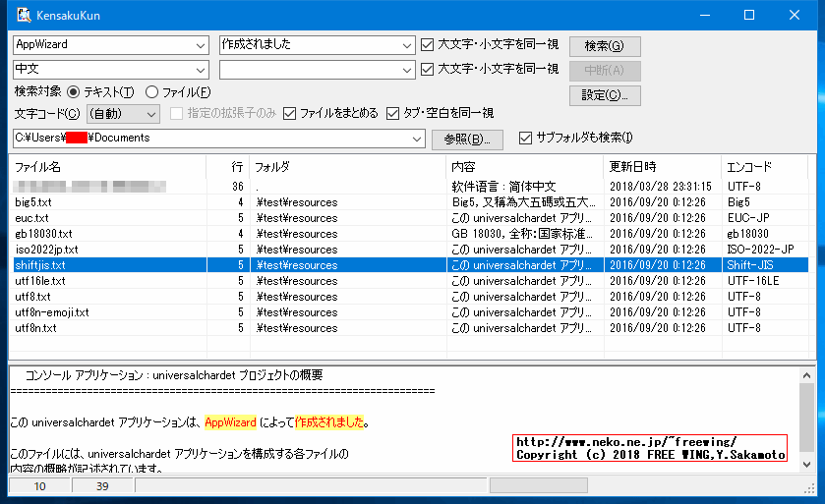Open 設定(C)... settings button
The image size is (825, 504).
(x=605, y=95)
